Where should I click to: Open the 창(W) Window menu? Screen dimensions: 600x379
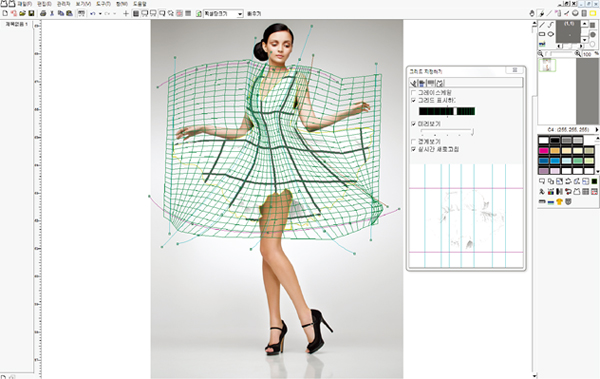click(x=122, y=4)
